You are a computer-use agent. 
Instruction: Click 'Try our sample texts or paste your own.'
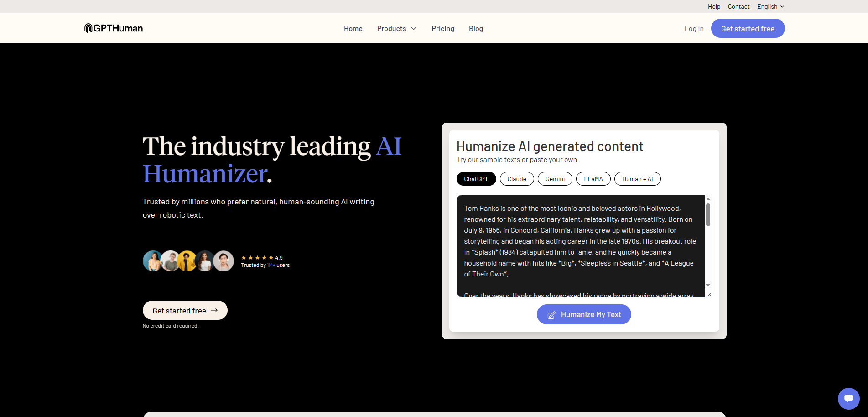(518, 160)
